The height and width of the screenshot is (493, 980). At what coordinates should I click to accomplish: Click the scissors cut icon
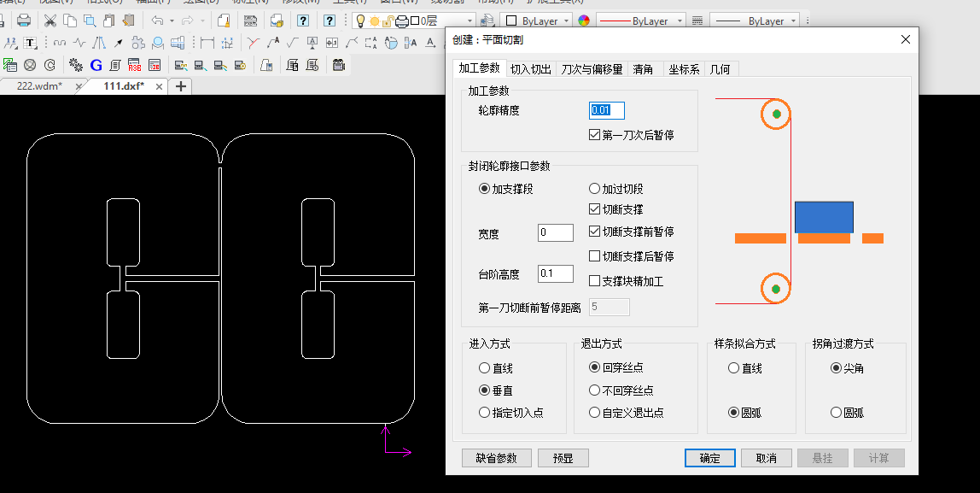click(x=50, y=21)
